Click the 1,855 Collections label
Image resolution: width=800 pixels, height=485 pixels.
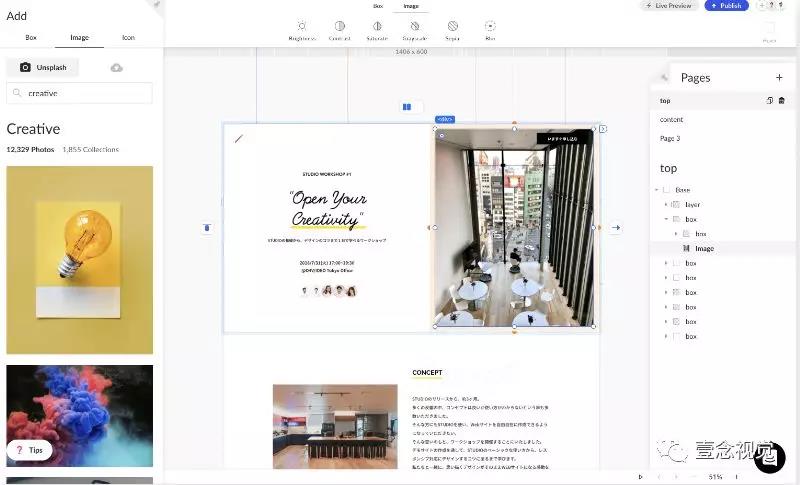point(91,149)
